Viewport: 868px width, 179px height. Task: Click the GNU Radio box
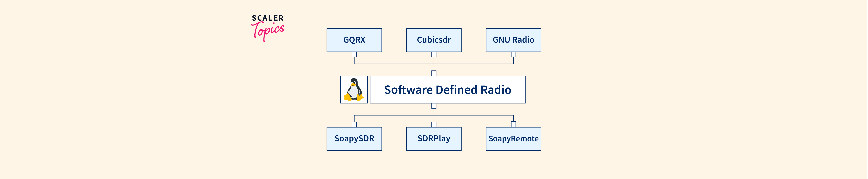(x=513, y=40)
